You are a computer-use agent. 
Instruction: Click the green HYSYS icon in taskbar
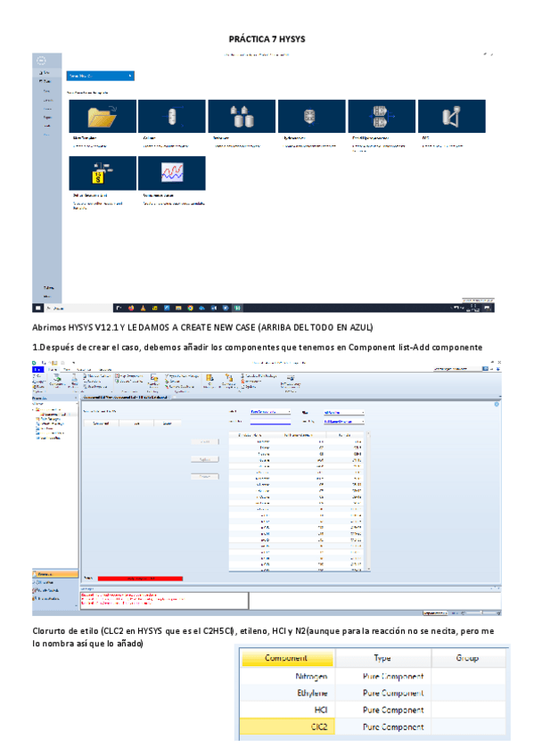[x=238, y=308]
